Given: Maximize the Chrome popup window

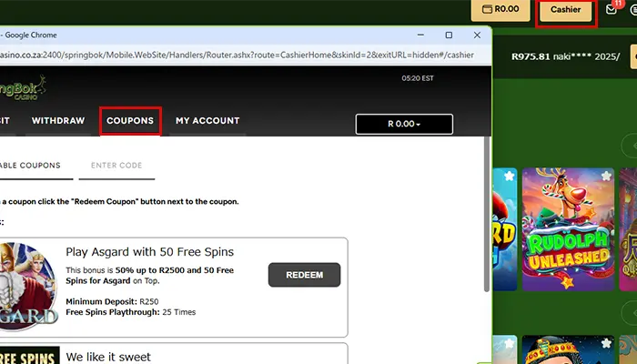Looking at the screenshot, I should (x=449, y=35).
